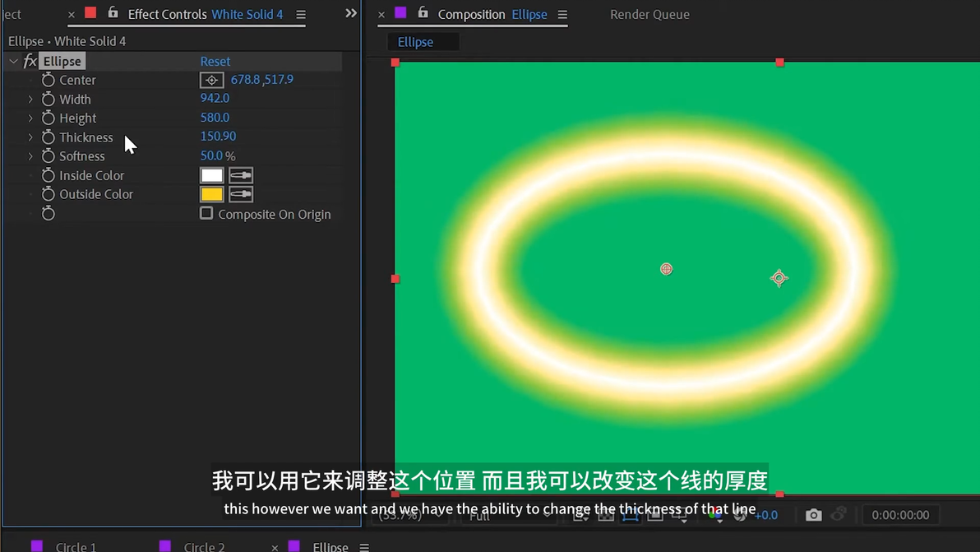Edit the Width value 942.0
The width and height of the screenshot is (980, 552).
(215, 98)
